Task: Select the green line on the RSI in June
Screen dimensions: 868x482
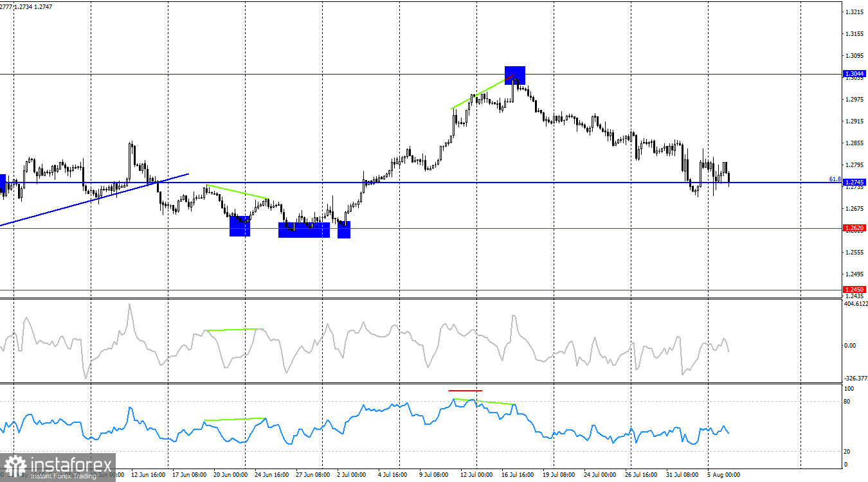Action: pos(235,420)
